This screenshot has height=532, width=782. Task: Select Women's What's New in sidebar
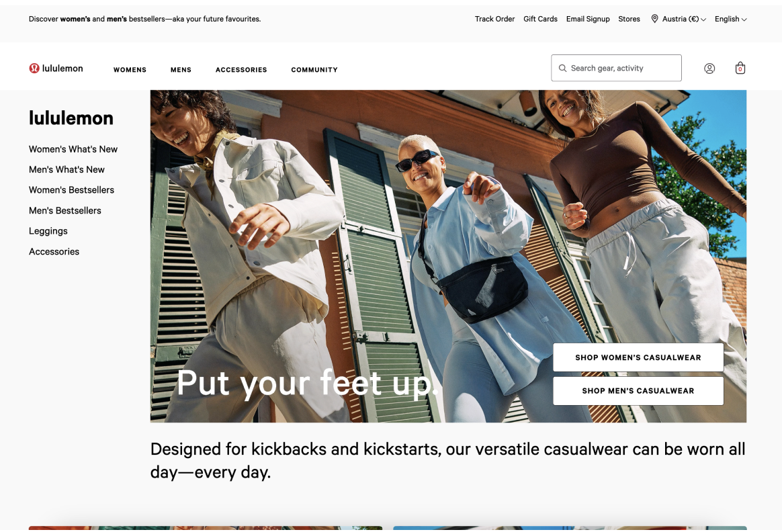(x=73, y=149)
